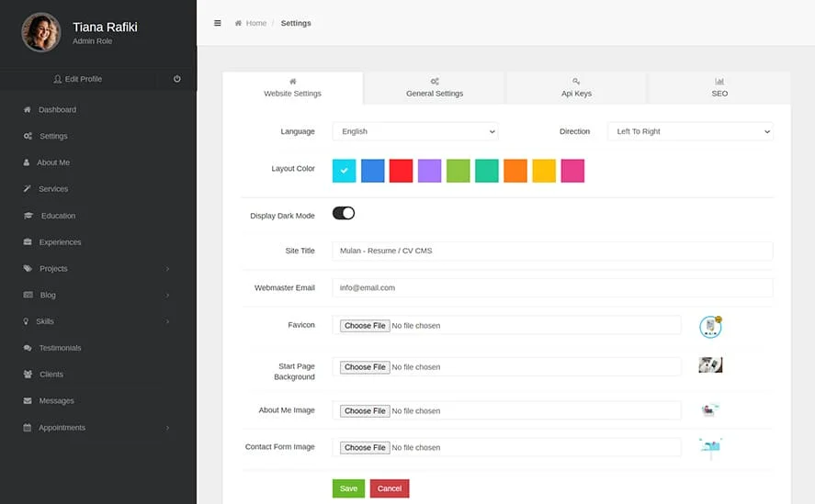Click the power logout icon in sidebar
The image size is (815, 504).
pyautogui.click(x=177, y=79)
